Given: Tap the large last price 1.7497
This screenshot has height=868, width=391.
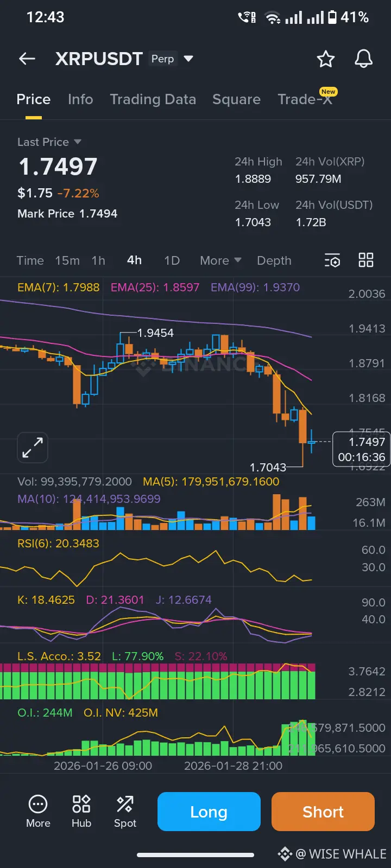Looking at the screenshot, I should point(58,167).
